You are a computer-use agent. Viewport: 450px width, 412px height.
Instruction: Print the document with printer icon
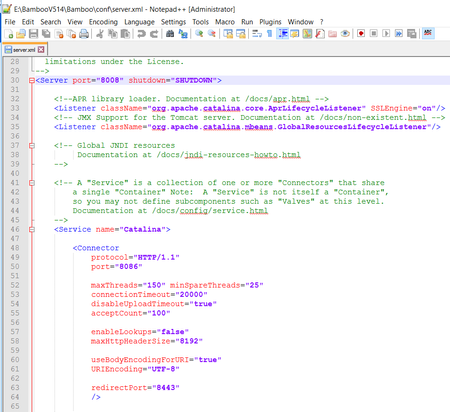point(84,34)
